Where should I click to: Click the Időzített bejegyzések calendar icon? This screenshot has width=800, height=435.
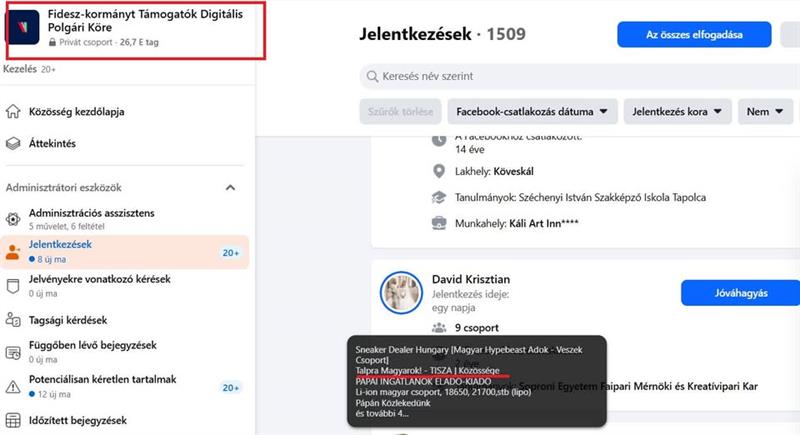coord(13,420)
